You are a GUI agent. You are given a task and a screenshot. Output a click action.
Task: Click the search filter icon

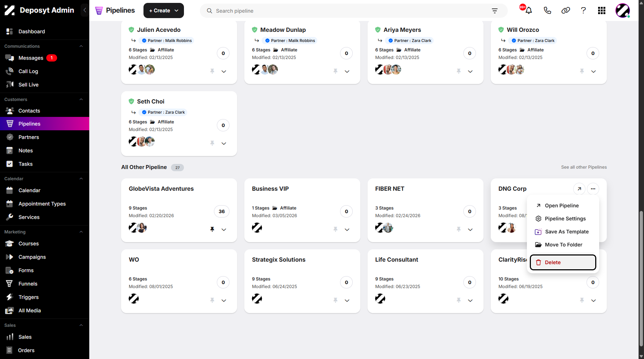pos(495,11)
